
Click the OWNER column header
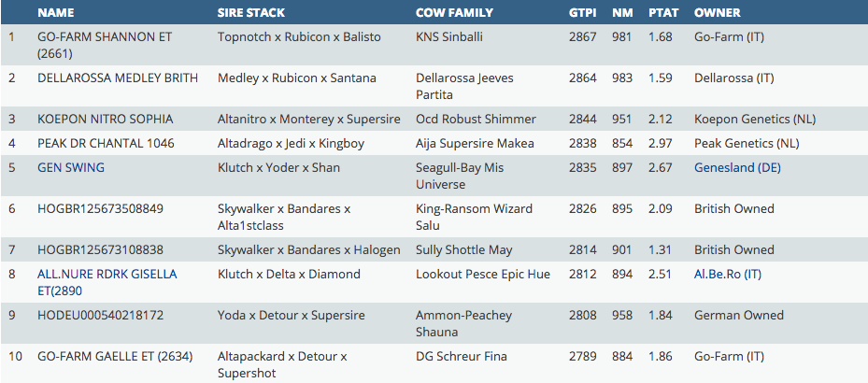[x=718, y=13]
